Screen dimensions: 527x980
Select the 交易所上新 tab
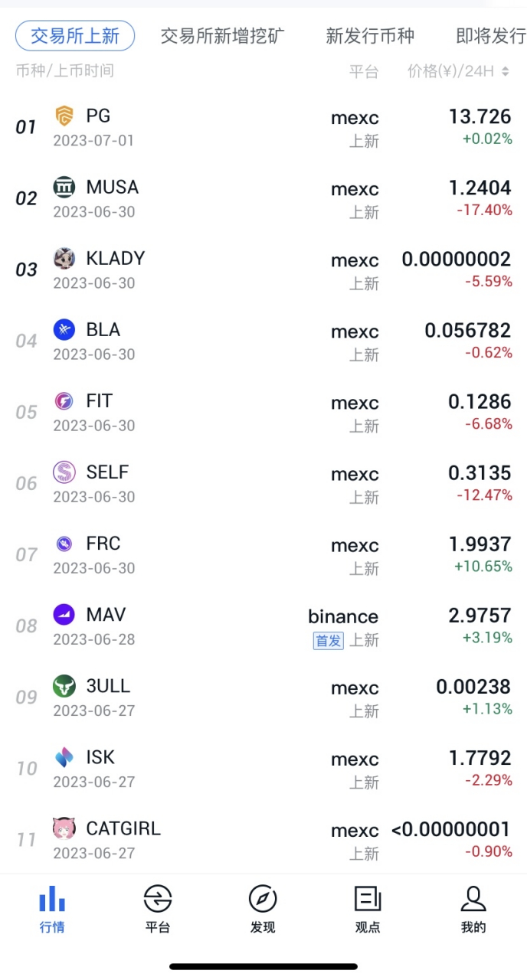click(x=75, y=35)
